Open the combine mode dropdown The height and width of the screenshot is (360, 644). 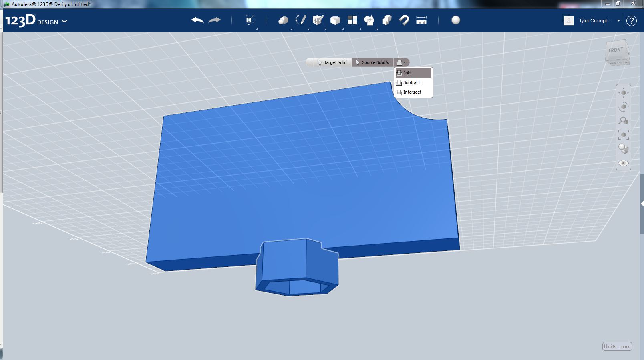[x=401, y=62]
